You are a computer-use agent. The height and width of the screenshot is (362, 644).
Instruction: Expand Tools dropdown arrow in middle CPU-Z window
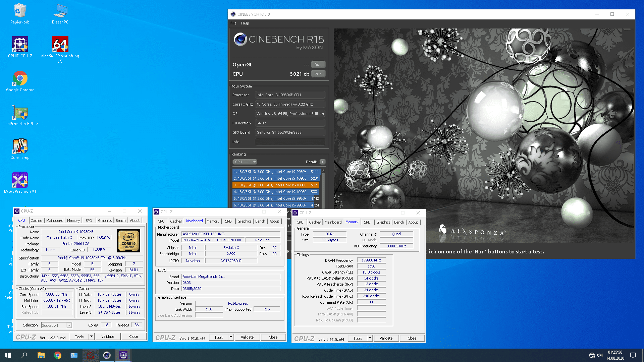[x=231, y=337]
